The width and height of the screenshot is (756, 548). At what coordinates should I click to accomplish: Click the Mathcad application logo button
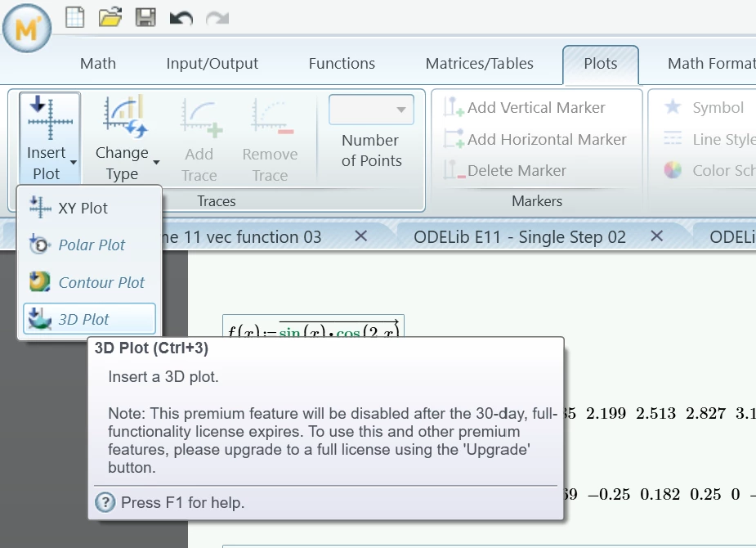point(26,29)
